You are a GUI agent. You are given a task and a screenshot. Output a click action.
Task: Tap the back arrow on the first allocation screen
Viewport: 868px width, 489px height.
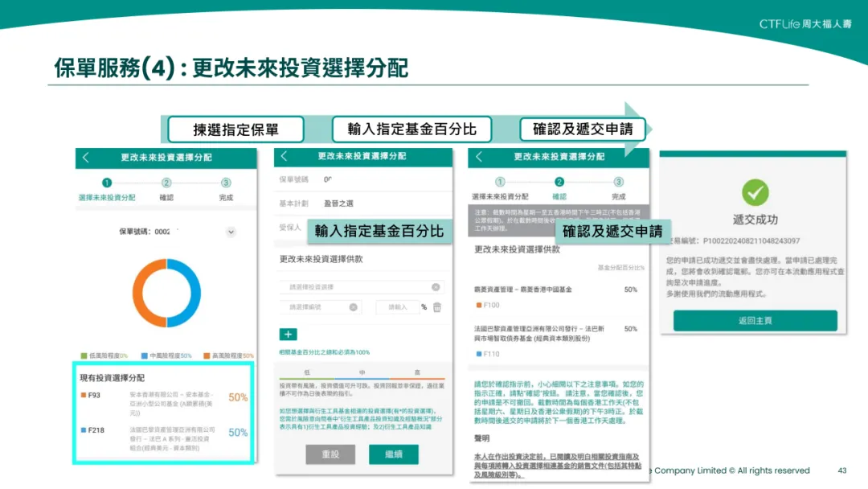[x=84, y=158]
